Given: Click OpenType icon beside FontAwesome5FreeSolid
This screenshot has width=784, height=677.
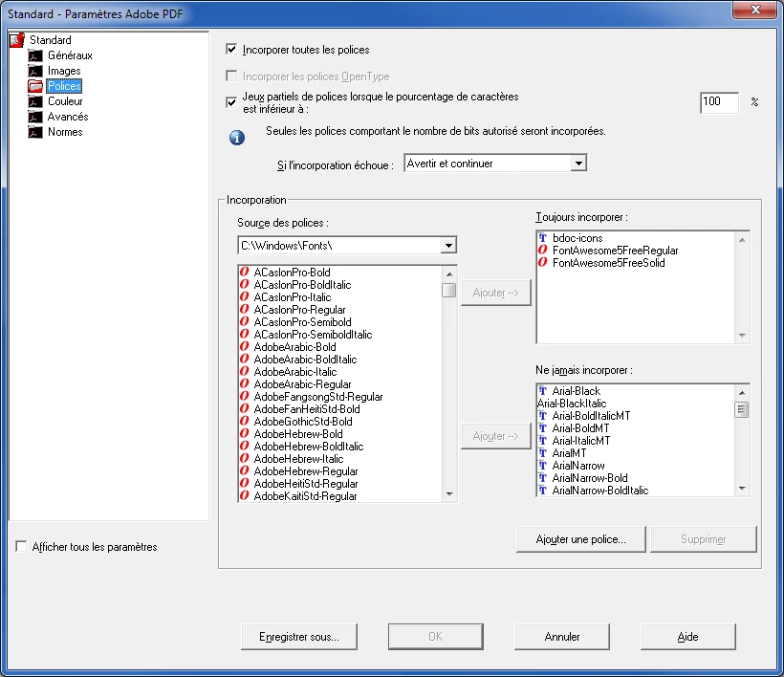Looking at the screenshot, I should click(x=542, y=263).
